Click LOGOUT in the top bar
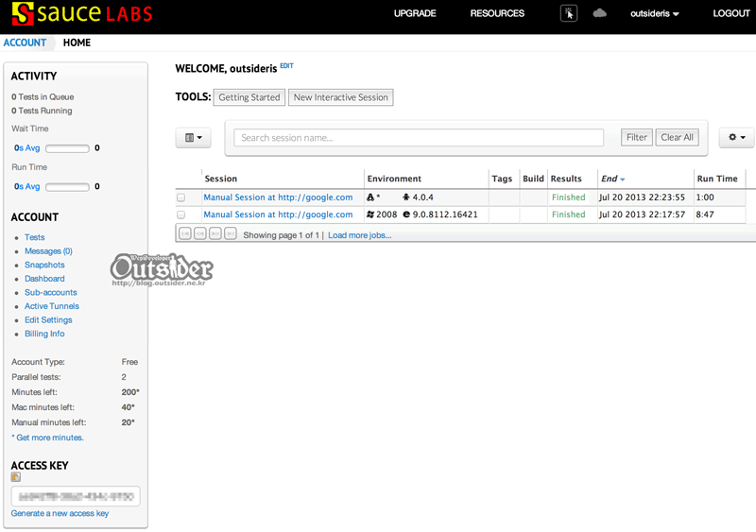The width and height of the screenshot is (756, 532). (x=731, y=13)
